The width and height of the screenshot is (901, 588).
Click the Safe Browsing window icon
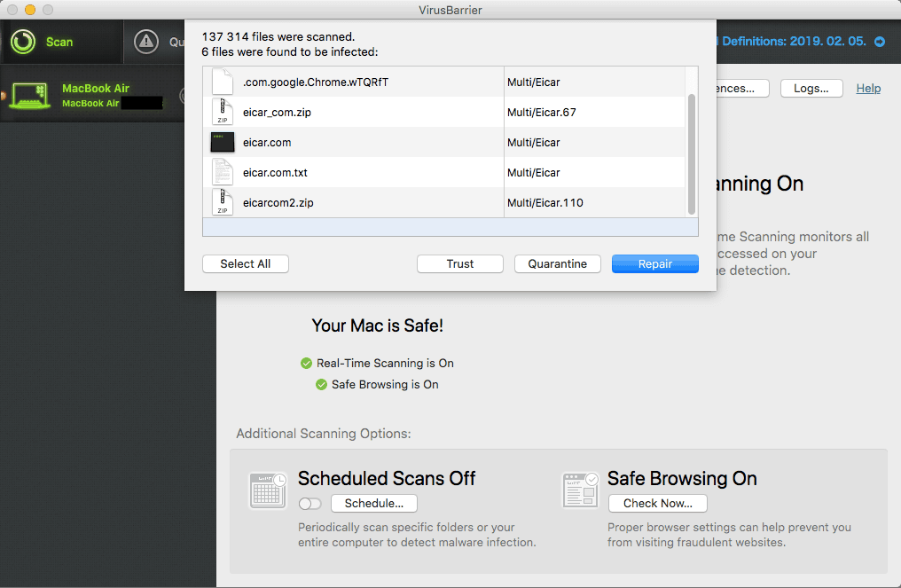pos(580,490)
